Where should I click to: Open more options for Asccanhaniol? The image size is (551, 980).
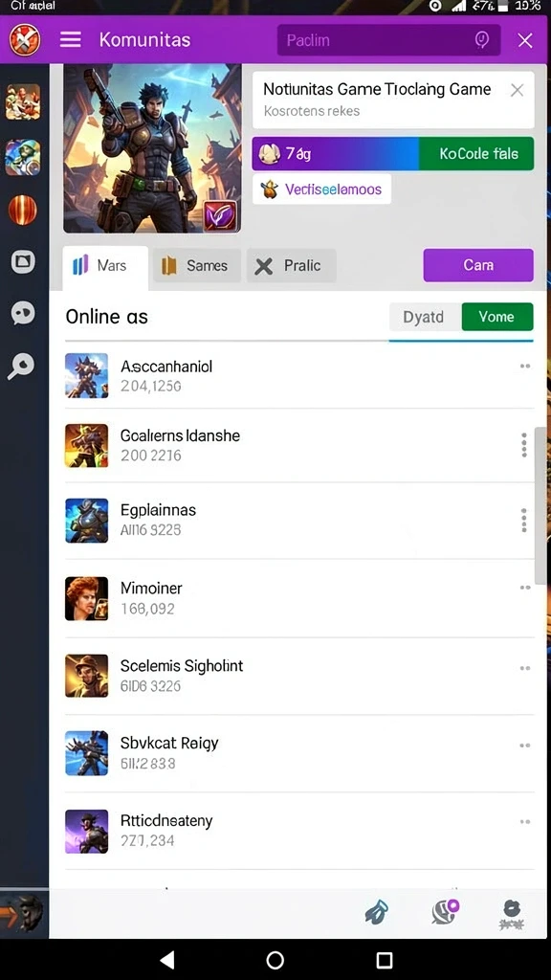pos(525,367)
